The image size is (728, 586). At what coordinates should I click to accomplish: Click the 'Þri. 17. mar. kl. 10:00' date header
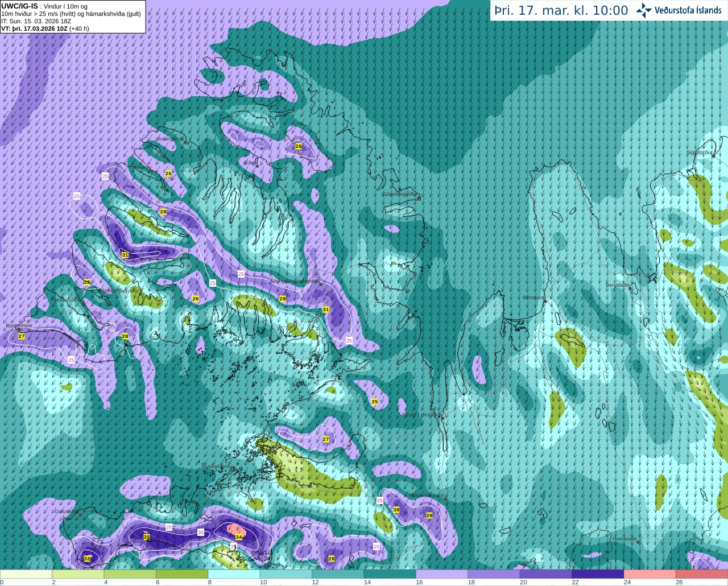pyautogui.click(x=561, y=11)
